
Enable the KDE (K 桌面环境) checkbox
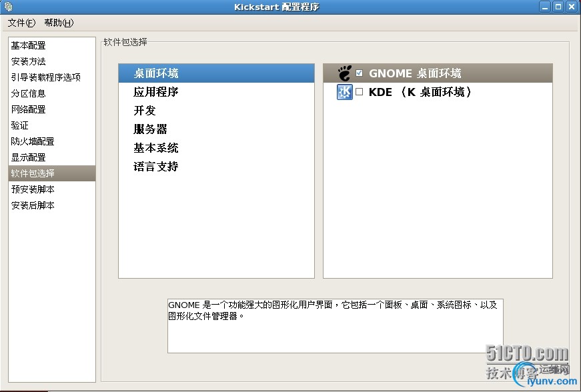pyautogui.click(x=359, y=92)
